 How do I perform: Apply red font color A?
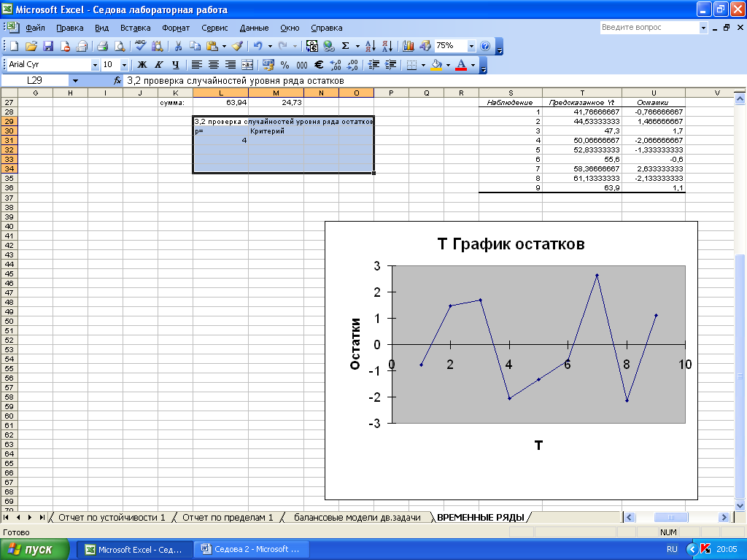(461, 65)
